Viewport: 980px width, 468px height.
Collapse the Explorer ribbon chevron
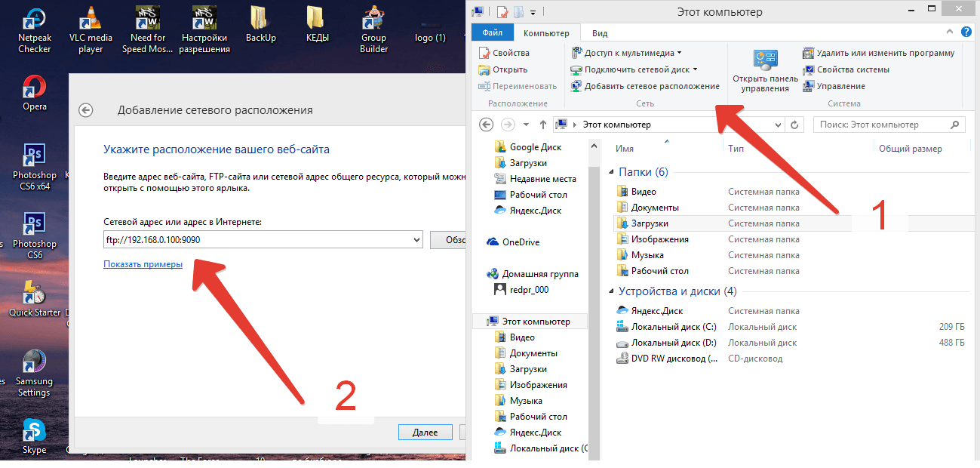click(x=950, y=32)
